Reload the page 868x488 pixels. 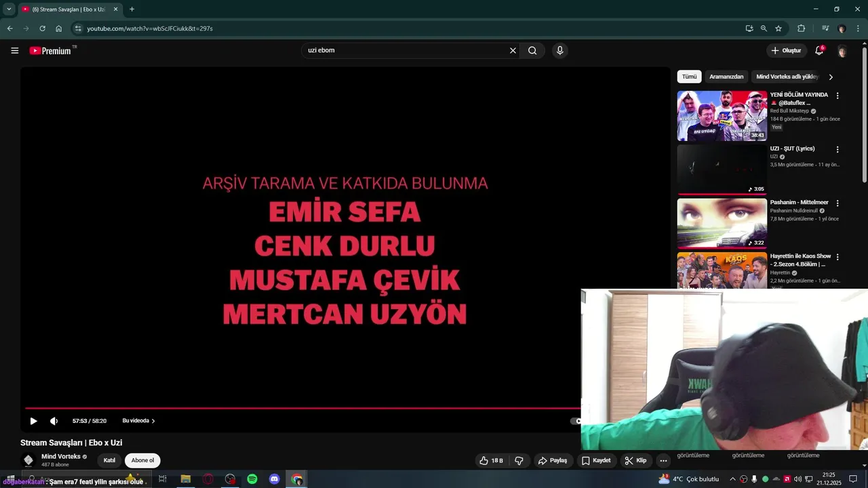(42, 28)
